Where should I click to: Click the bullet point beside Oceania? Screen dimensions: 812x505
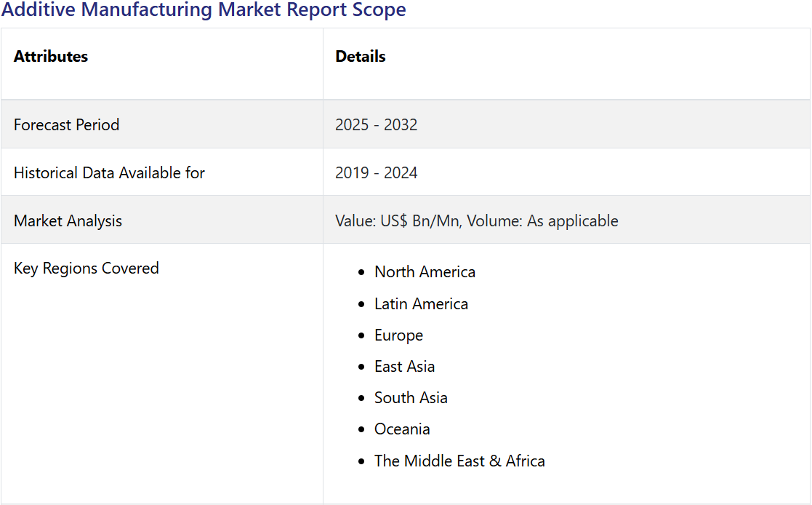tap(361, 430)
